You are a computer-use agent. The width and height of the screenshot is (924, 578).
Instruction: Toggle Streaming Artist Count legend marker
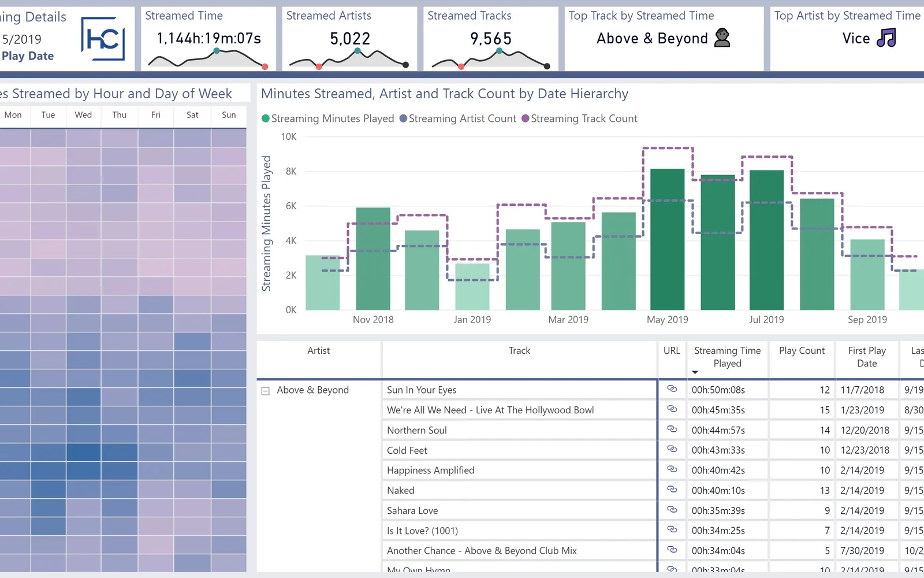[403, 118]
